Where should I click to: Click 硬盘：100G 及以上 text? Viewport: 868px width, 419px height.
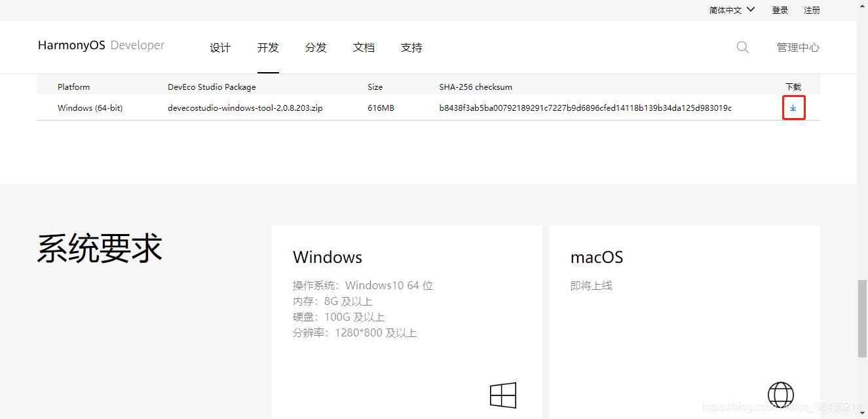[x=339, y=317]
